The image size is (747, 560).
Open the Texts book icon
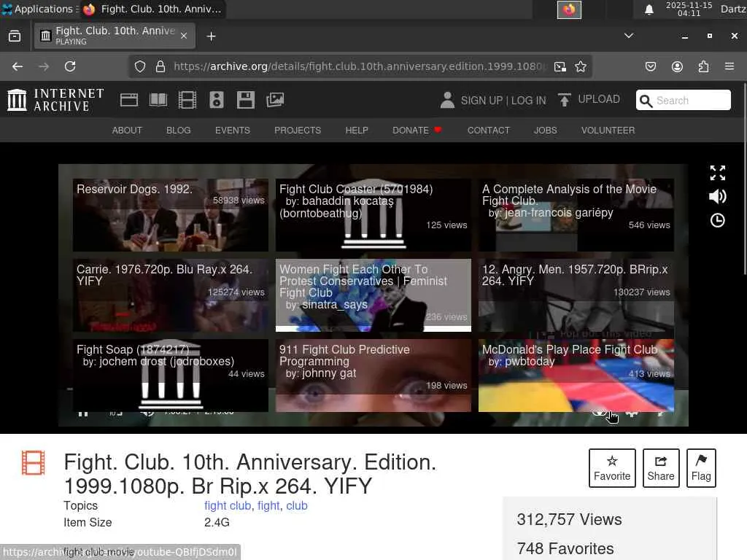point(158,100)
